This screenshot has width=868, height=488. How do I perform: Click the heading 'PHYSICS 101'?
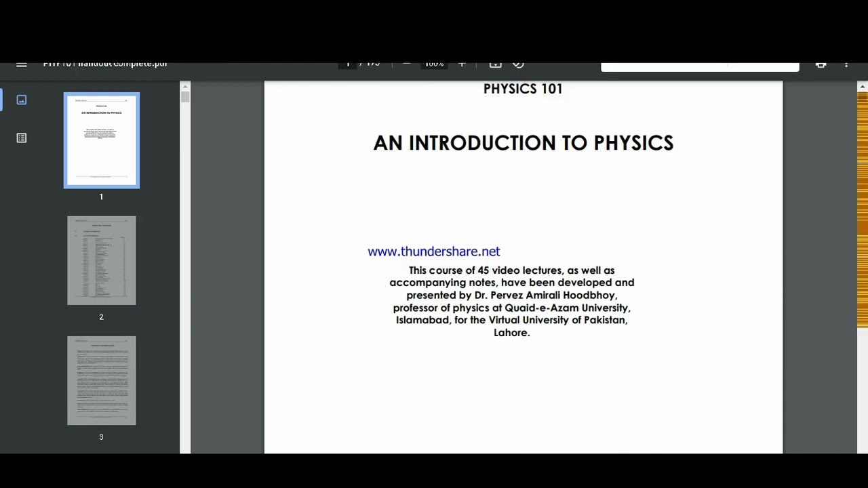point(523,89)
